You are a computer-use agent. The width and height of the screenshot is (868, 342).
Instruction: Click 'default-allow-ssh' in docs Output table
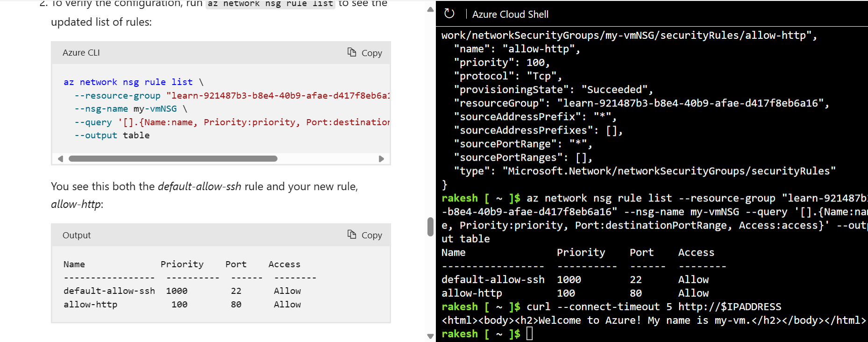tap(109, 291)
